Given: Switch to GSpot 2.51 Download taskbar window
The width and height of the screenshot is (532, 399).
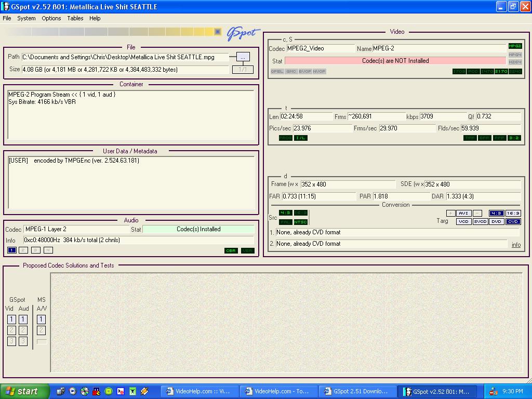Looking at the screenshot, I should tap(357, 391).
